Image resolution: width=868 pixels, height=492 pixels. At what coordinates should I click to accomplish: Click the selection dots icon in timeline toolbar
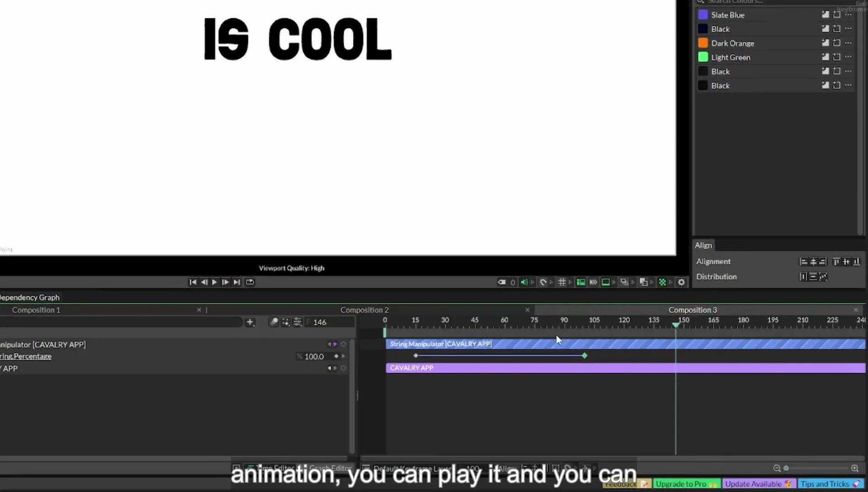pyautogui.click(x=286, y=322)
